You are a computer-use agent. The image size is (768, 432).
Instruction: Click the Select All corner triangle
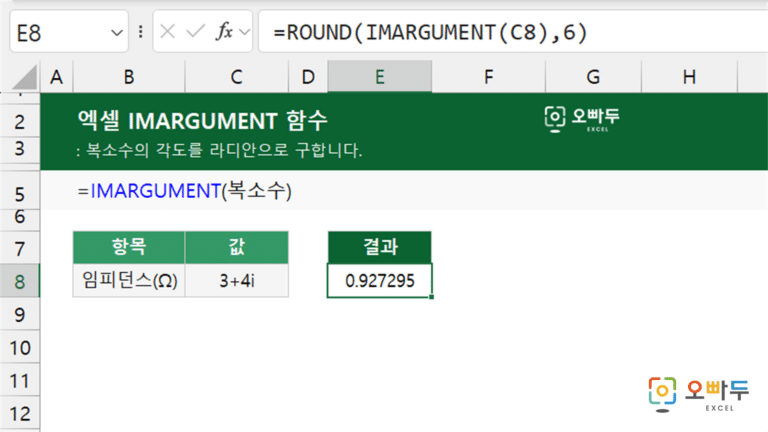(24, 77)
